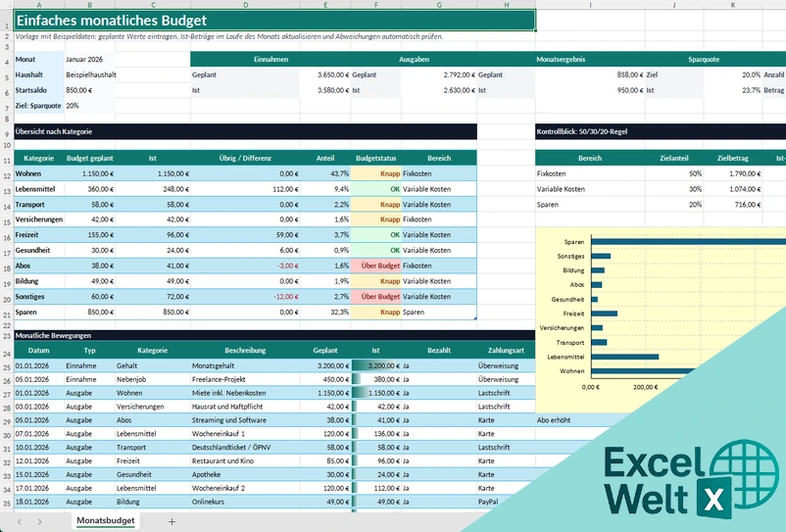
Task: Select actual income value 3.580,00 €
Action: click(325, 90)
